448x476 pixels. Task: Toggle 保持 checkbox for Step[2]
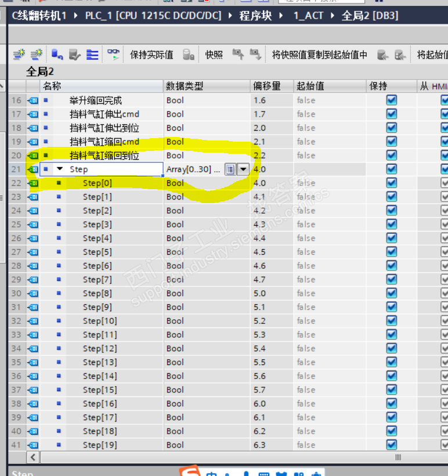point(392,210)
